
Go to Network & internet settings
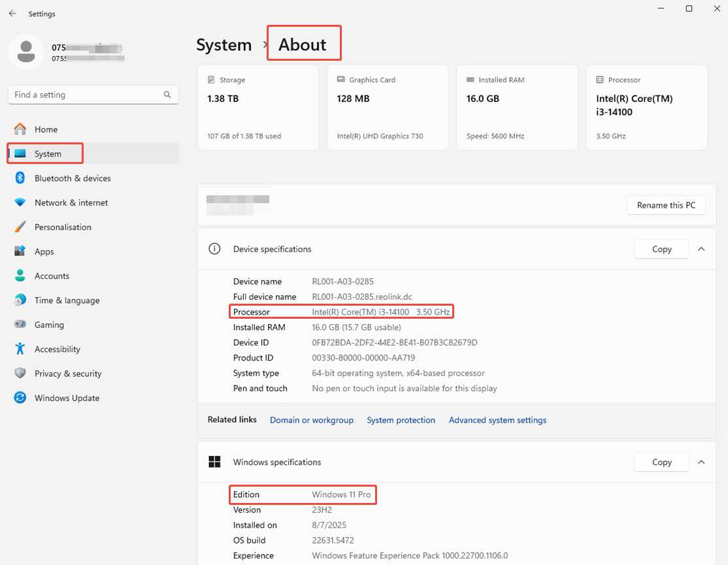tap(93, 202)
